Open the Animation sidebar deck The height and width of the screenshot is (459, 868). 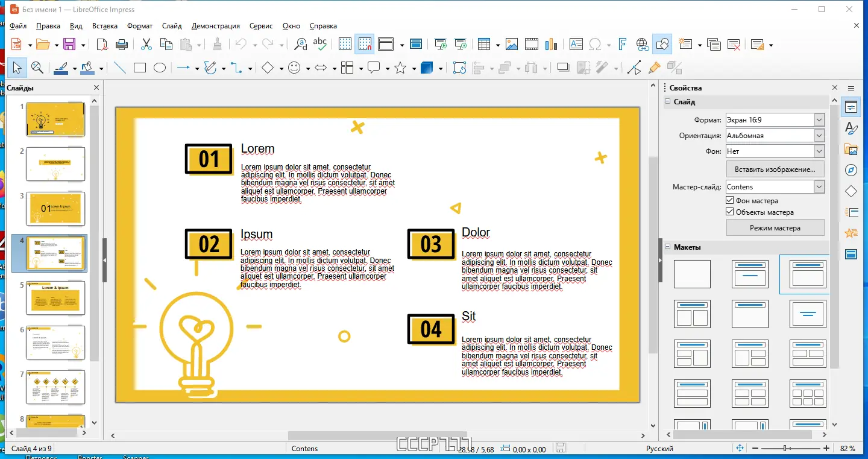click(x=851, y=233)
